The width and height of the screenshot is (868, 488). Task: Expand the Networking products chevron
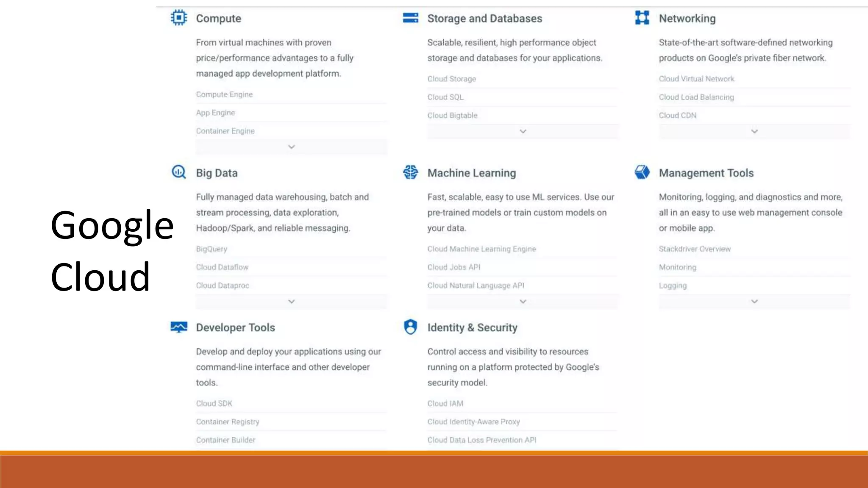coord(754,131)
